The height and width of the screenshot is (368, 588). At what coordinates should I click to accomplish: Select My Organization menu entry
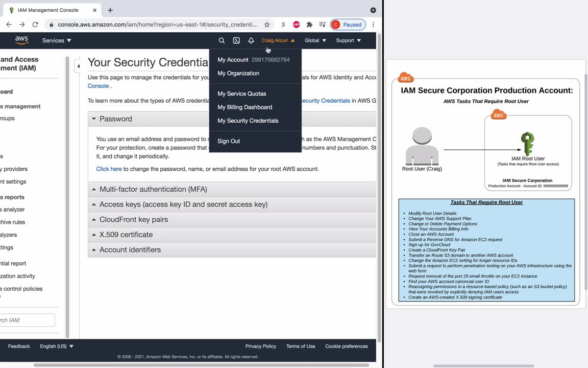255,73
